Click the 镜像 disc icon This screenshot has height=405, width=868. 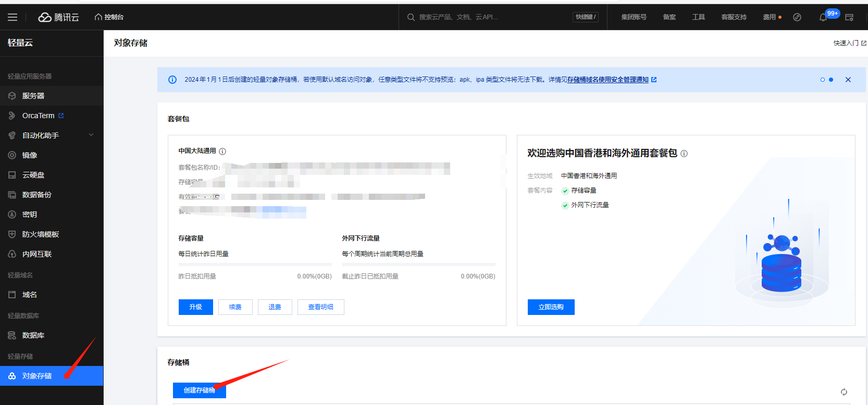point(12,155)
